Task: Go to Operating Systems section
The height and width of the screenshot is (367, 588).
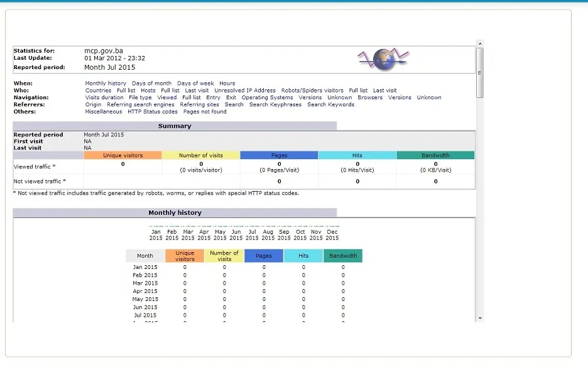Action: point(267,98)
